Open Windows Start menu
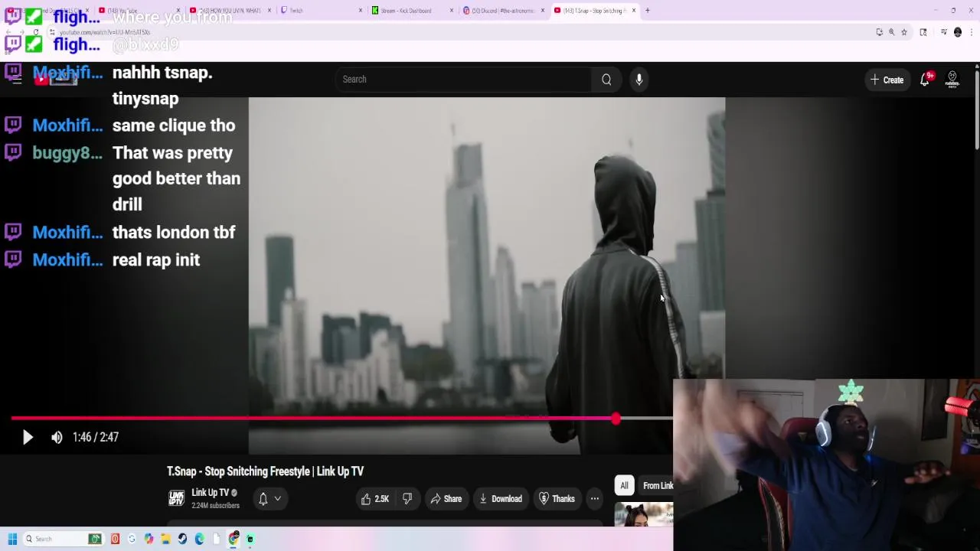The width and height of the screenshot is (980, 551). (x=12, y=539)
